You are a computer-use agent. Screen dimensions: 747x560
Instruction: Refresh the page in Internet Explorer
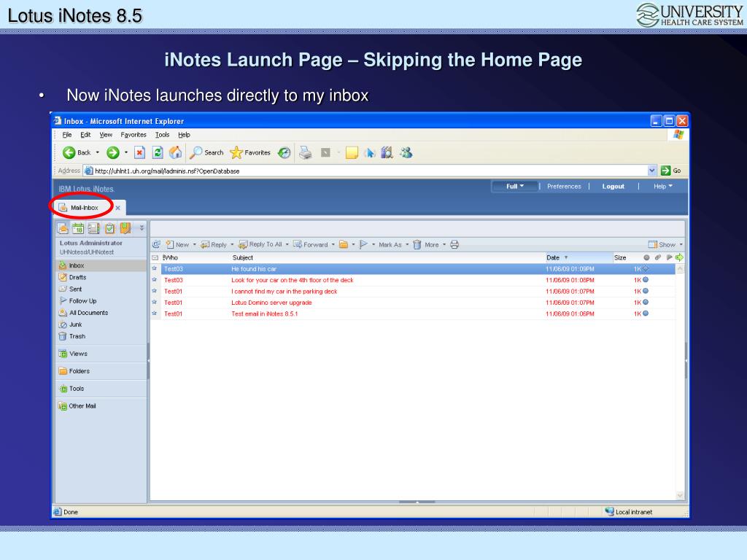158,152
